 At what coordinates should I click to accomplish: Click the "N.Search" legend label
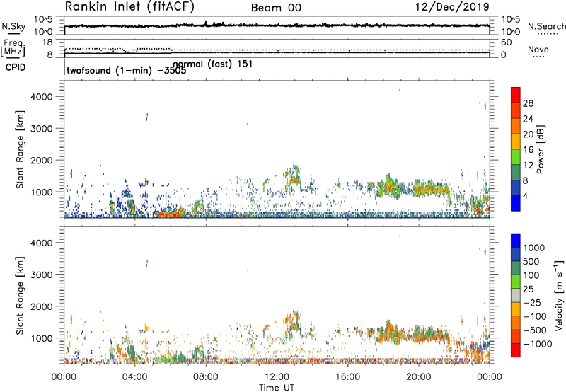[546, 26]
